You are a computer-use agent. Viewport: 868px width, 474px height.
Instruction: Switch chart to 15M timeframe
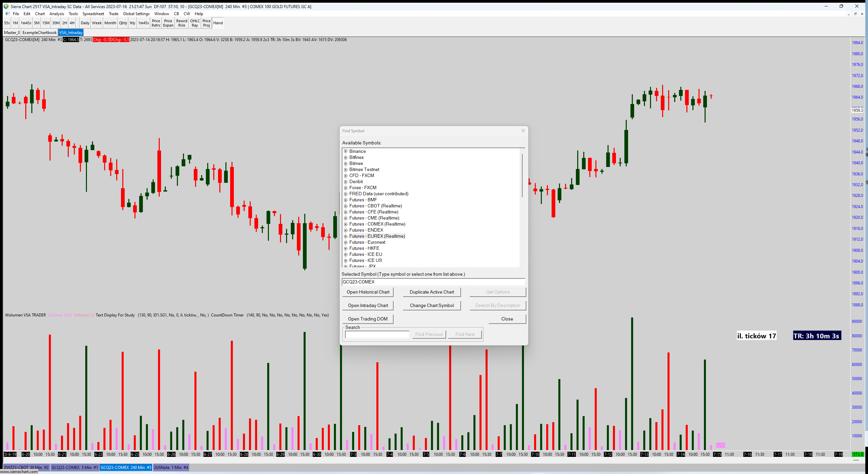tap(46, 23)
